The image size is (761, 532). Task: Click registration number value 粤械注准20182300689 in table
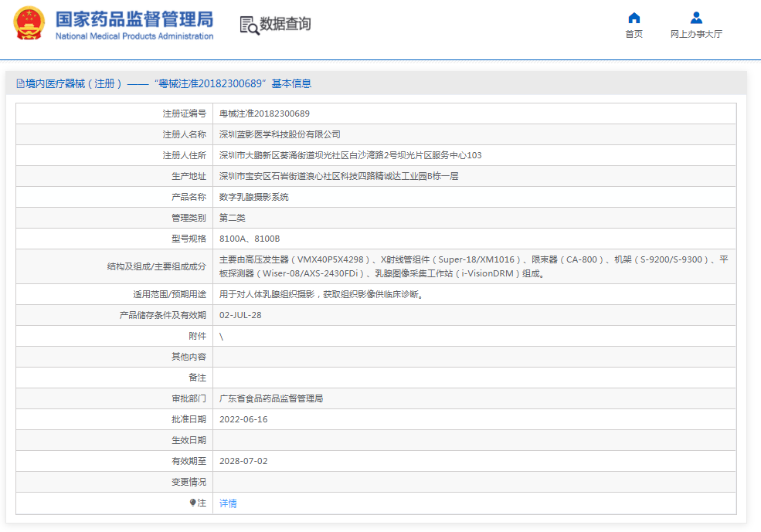pos(264,114)
